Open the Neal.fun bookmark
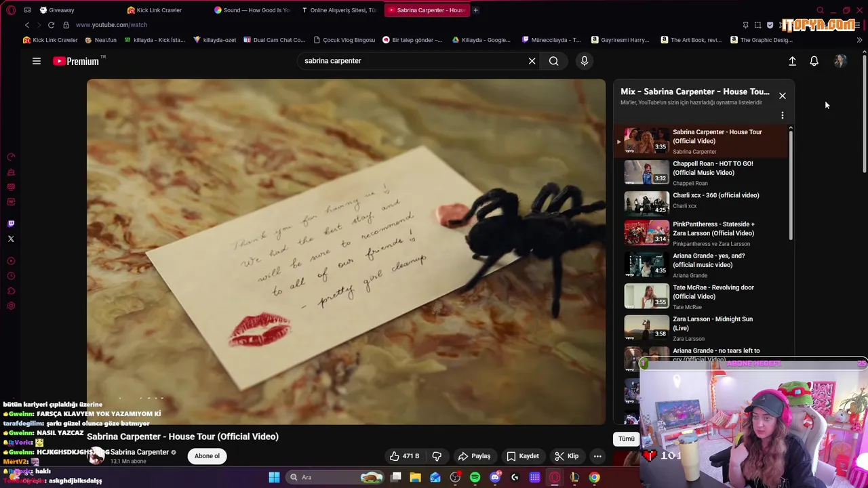This screenshot has height=488, width=868. 100,40
